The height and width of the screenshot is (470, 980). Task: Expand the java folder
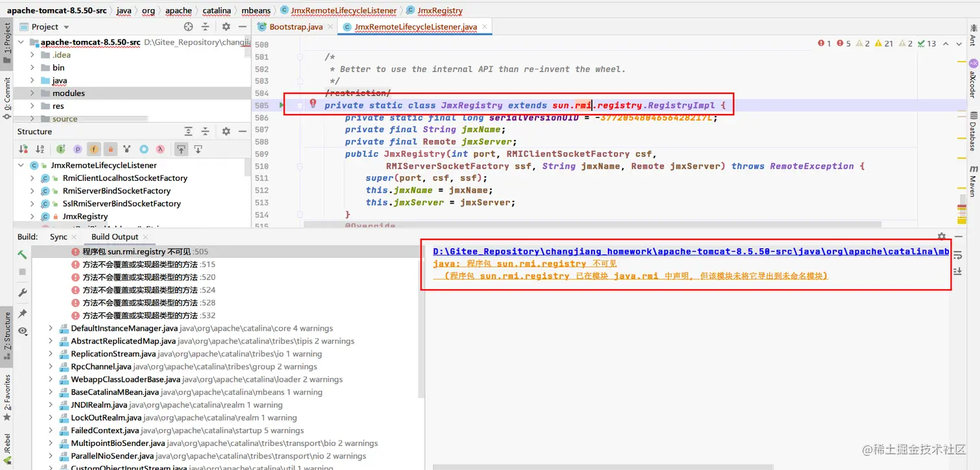(32, 80)
